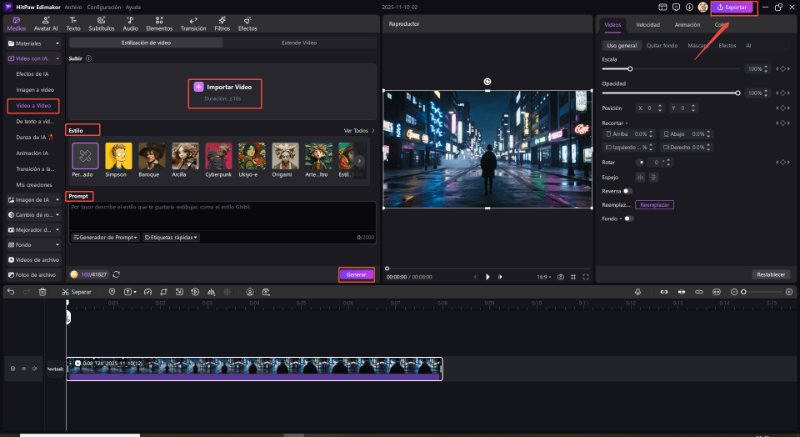
Task: Select Video a Video in sidebar
Action: point(33,106)
